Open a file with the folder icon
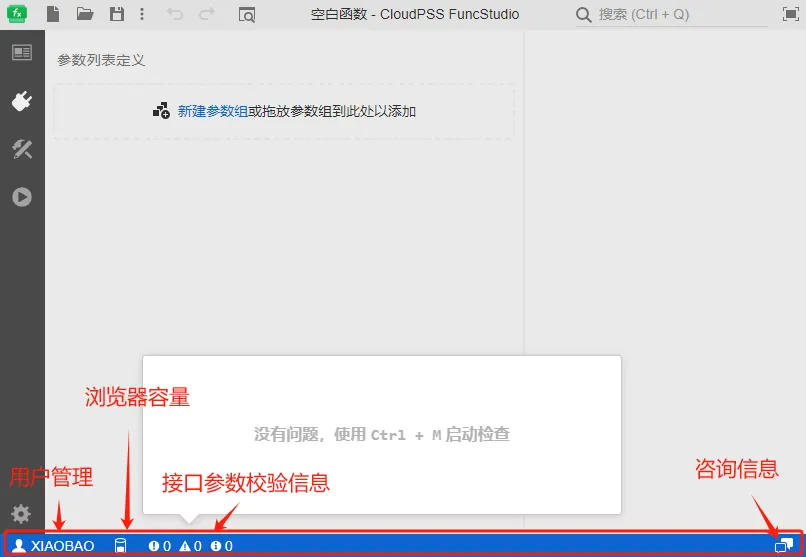The height and width of the screenshot is (557, 806). (x=85, y=14)
